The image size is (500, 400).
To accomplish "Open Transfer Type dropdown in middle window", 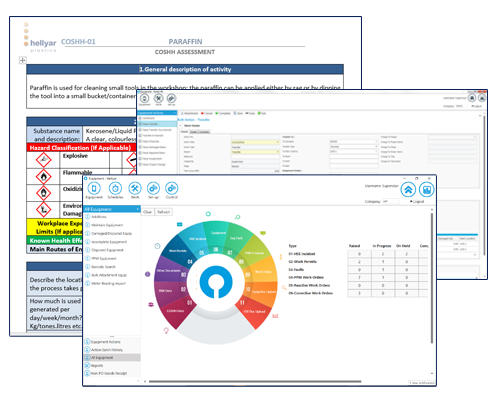I will (376, 146).
